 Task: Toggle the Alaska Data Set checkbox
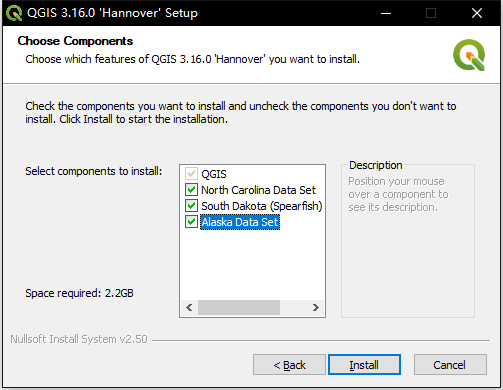(191, 222)
